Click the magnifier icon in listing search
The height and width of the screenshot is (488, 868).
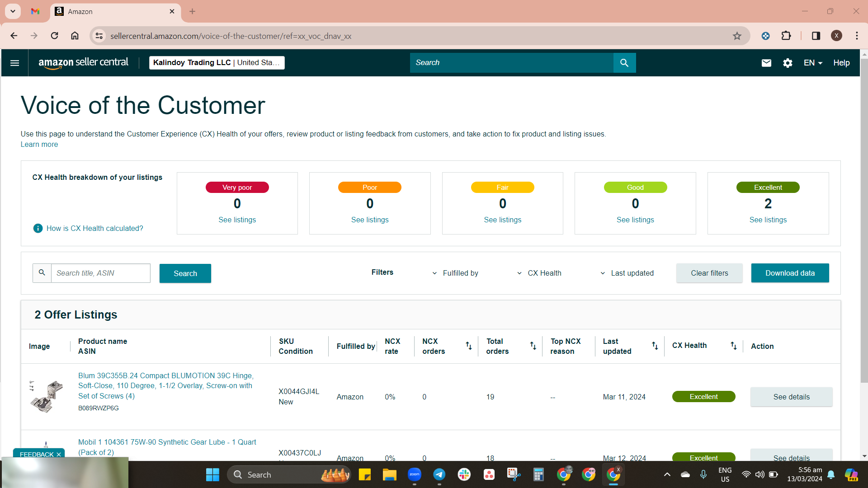click(42, 273)
